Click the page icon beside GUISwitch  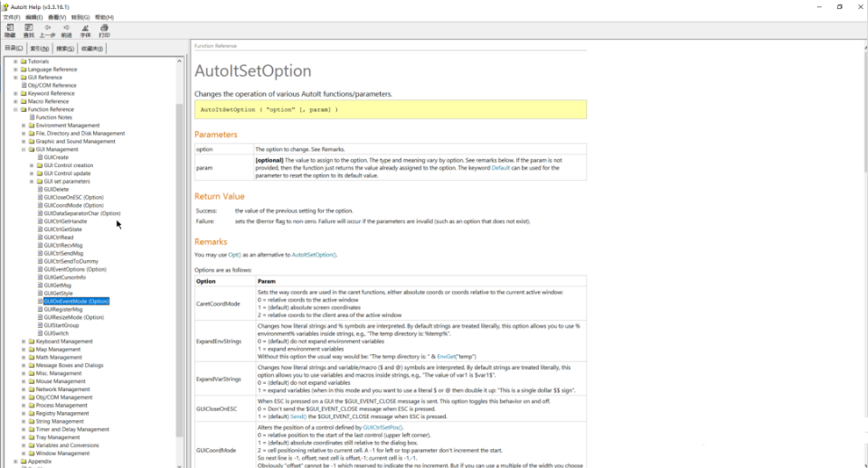pos(40,333)
